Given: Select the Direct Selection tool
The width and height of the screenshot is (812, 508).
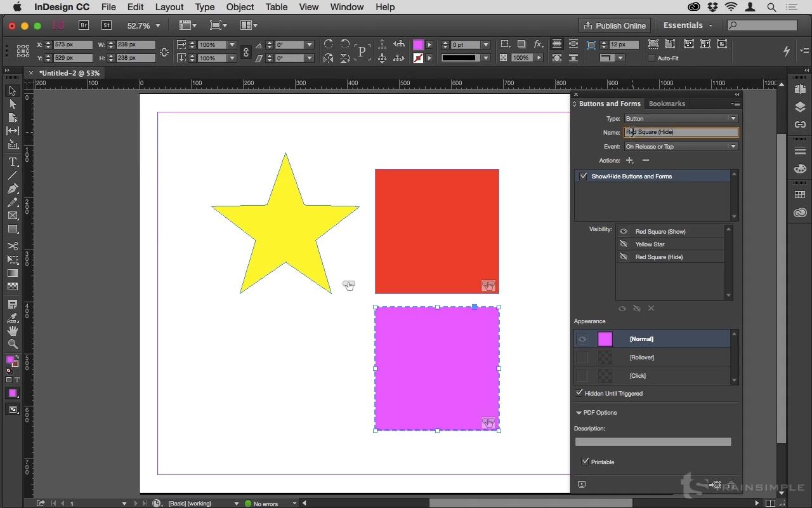Looking at the screenshot, I should 12,104.
